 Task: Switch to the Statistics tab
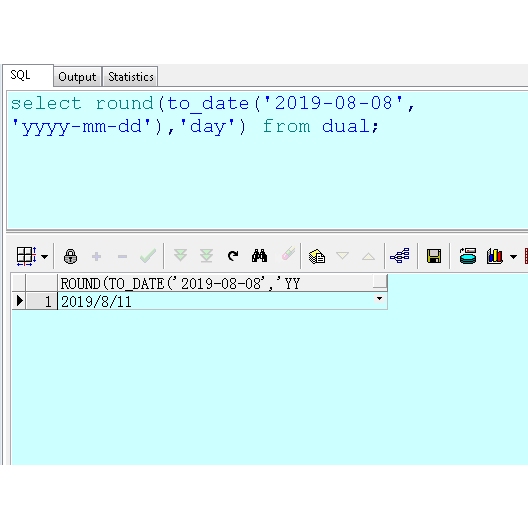(131, 76)
